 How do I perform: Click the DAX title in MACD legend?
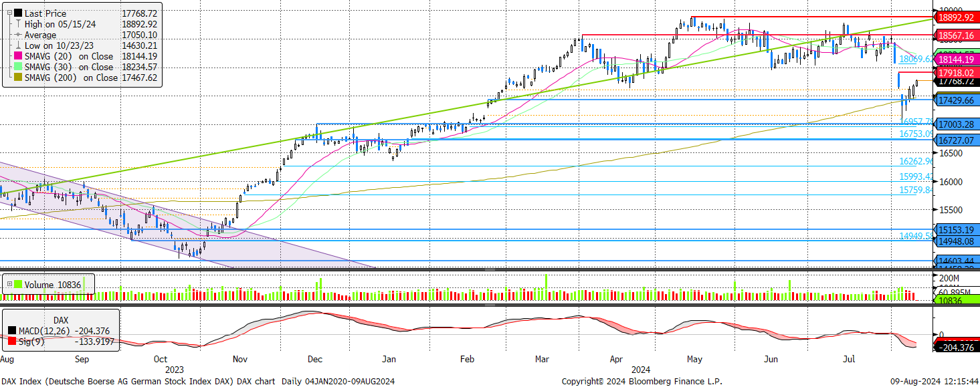click(x=62, y=320)
